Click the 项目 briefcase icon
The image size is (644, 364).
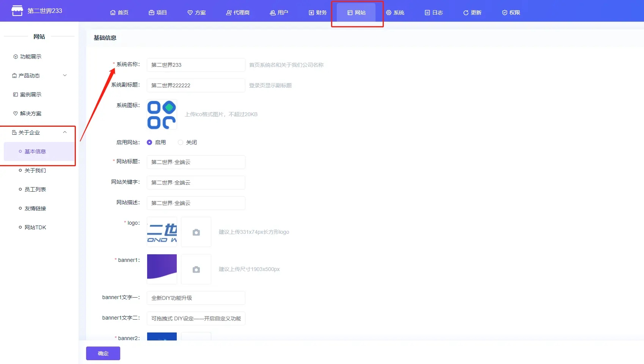click(151, 13)
